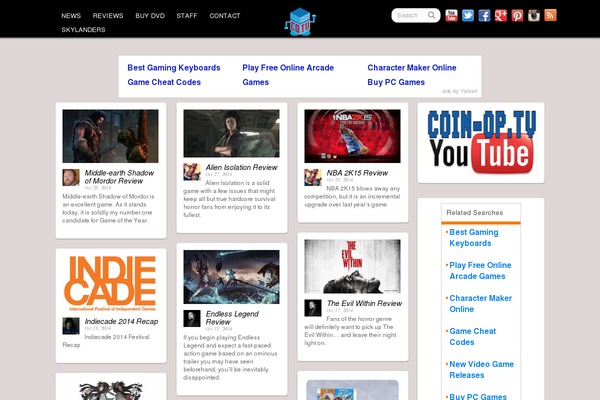The height and width of the screenshot is (400, 600).
Task: Read the Middle-earth Shadow of Mordor Review title
Action: click(x=119, y=177)
